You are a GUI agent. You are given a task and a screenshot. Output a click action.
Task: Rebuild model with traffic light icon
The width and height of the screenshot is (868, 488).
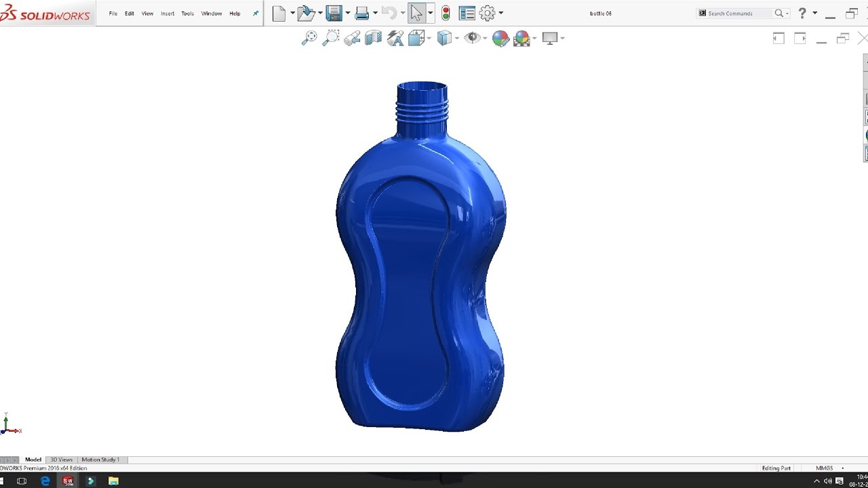tap(446, 13)
